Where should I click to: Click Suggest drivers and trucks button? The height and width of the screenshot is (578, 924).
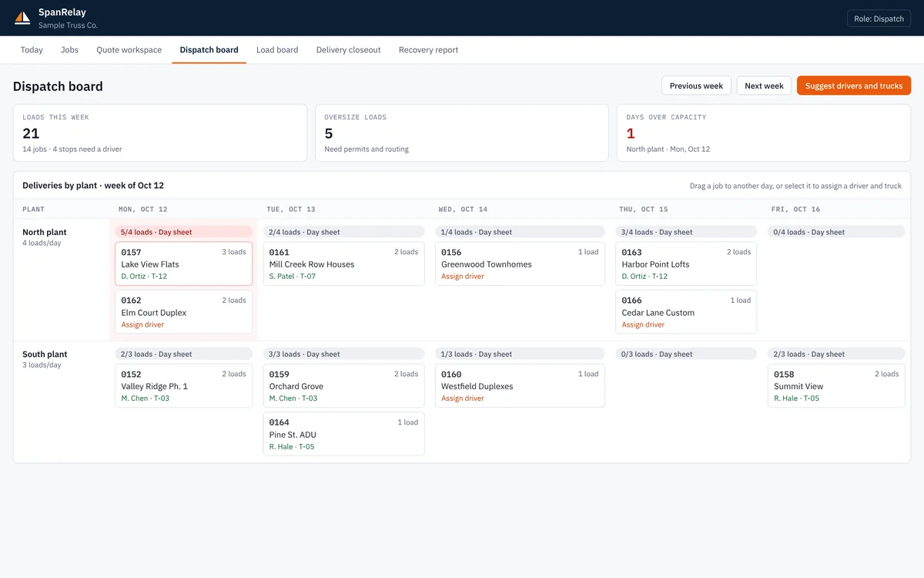tap(854, 86)
